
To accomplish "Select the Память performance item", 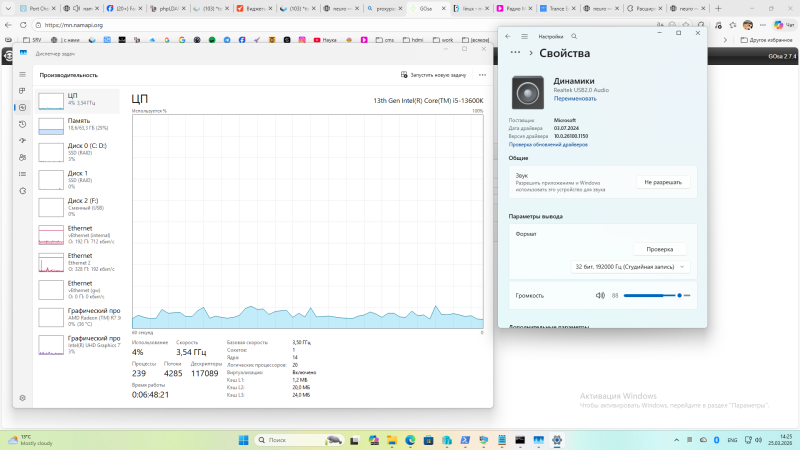I will [79, 125].
